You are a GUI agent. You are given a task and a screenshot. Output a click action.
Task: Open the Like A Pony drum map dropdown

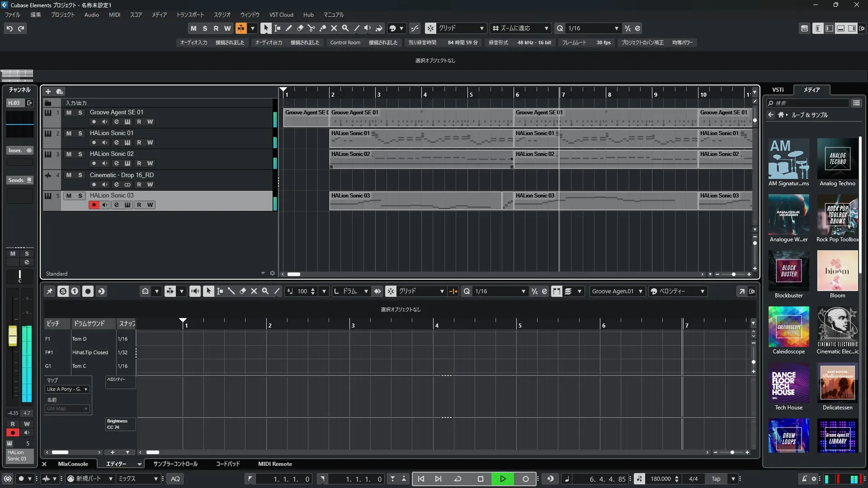pyautogui.click(x=67, y=389)
